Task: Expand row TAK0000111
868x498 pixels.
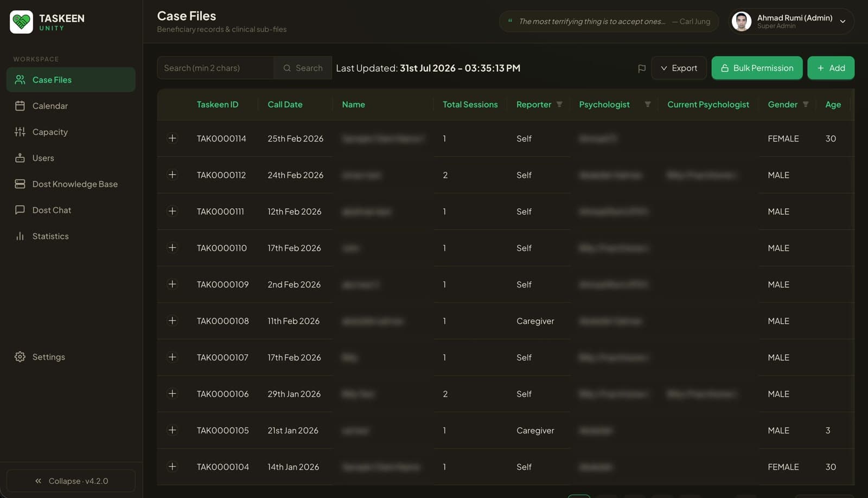Action: tap(172, 211)
